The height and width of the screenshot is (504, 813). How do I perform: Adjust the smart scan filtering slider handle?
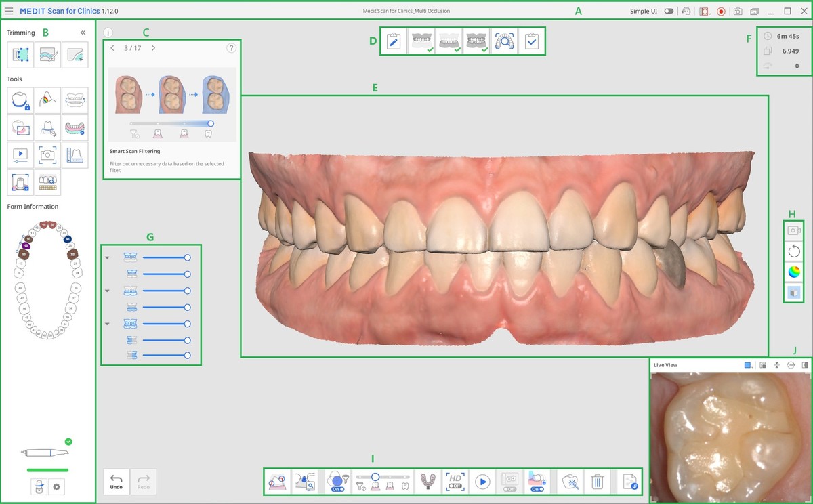click(375, 477)
